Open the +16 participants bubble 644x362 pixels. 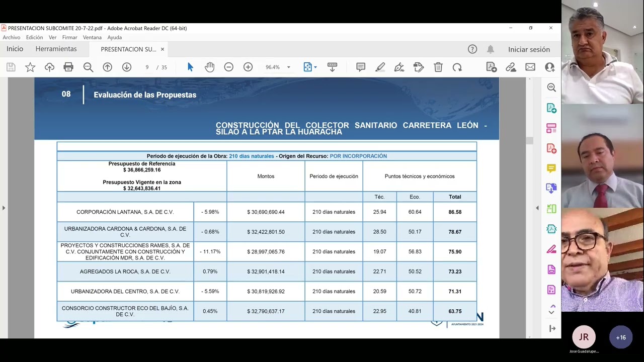[x=621, y=337]
